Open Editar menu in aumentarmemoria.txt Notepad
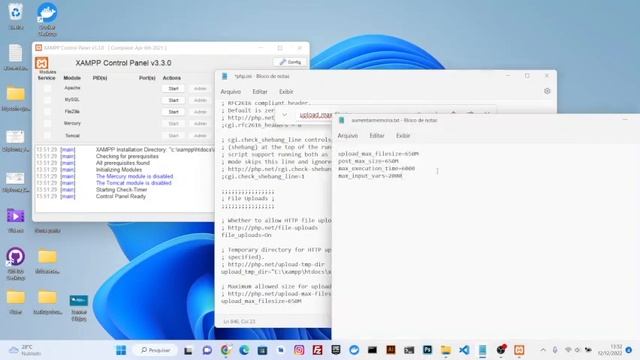Viewport: 640px width, 360px height. (x=377, y=136)
